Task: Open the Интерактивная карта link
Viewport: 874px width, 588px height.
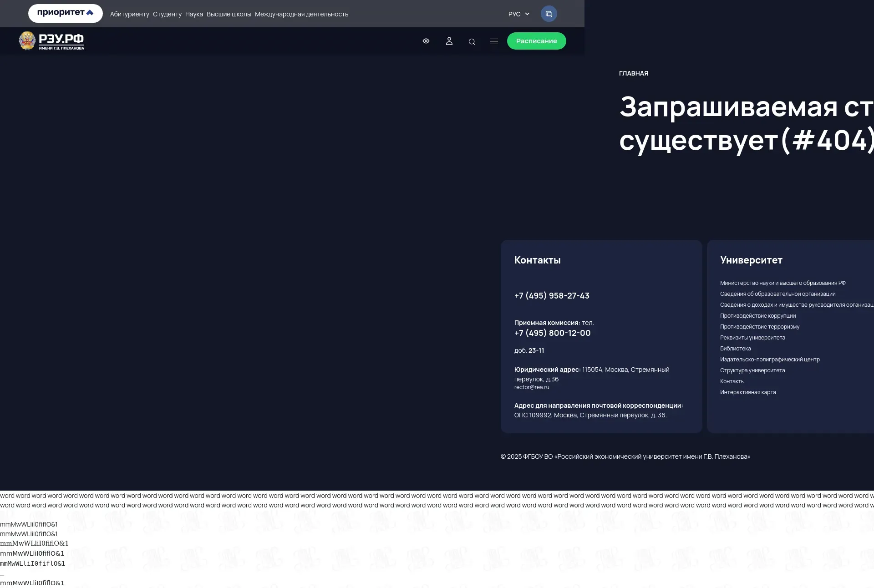Action: coord(748,392)
